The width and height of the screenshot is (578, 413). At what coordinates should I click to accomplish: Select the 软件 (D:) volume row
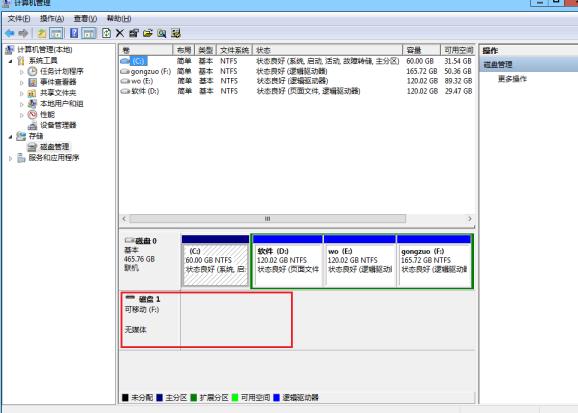pos(297,91)
